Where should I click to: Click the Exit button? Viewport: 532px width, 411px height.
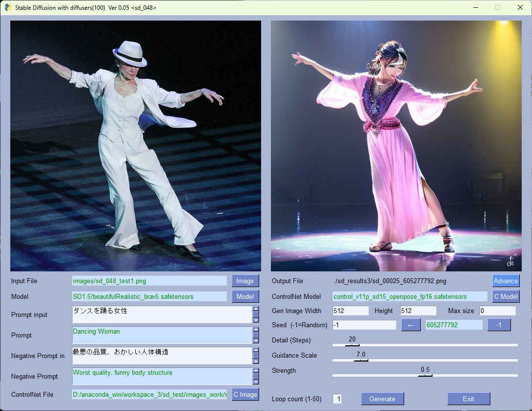(x=468, y=399)
